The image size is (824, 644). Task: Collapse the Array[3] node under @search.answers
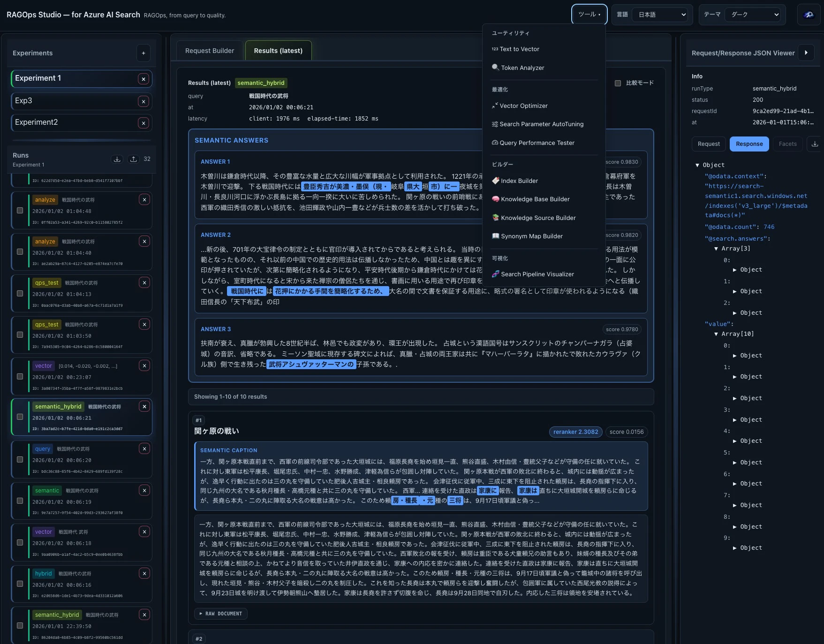click(716, 249)
